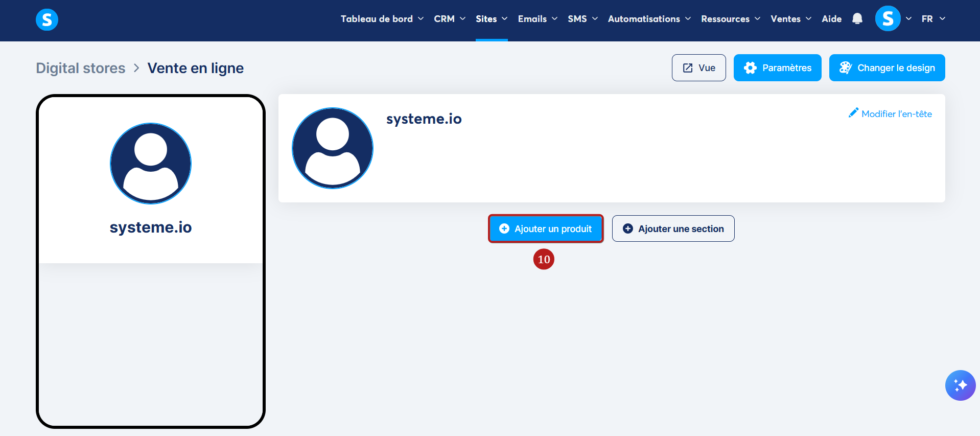
Task: Expand the Ventes menu chevron
Action: pyautogui.click(x=808, y=18)
